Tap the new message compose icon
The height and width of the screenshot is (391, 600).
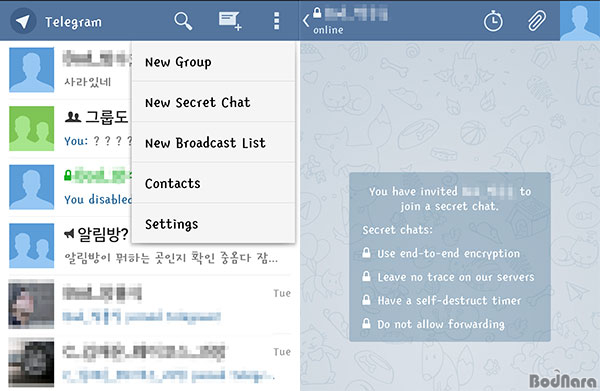point(230,21)
